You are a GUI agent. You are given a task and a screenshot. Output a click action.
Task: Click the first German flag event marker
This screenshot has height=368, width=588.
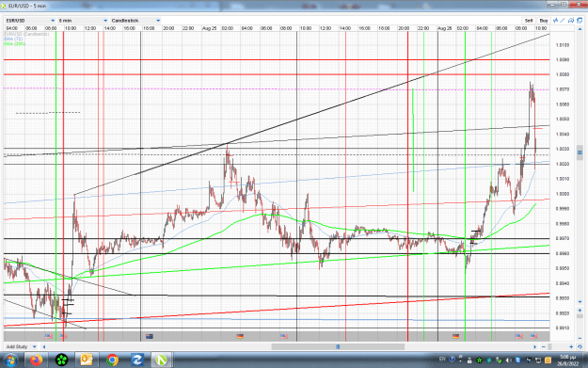240,336
